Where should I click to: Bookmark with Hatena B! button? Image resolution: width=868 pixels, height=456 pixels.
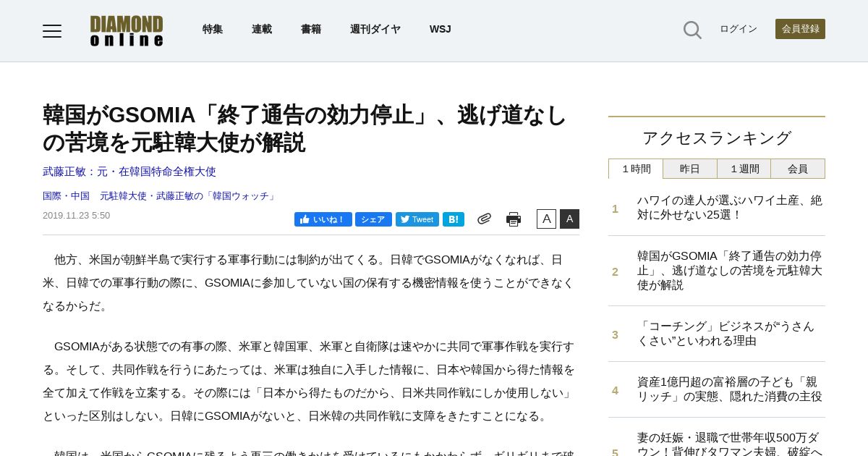[x=454, y=219]
